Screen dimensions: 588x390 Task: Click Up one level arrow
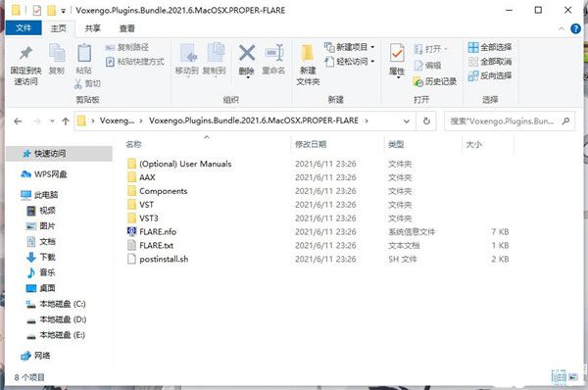tap(66, 122)
